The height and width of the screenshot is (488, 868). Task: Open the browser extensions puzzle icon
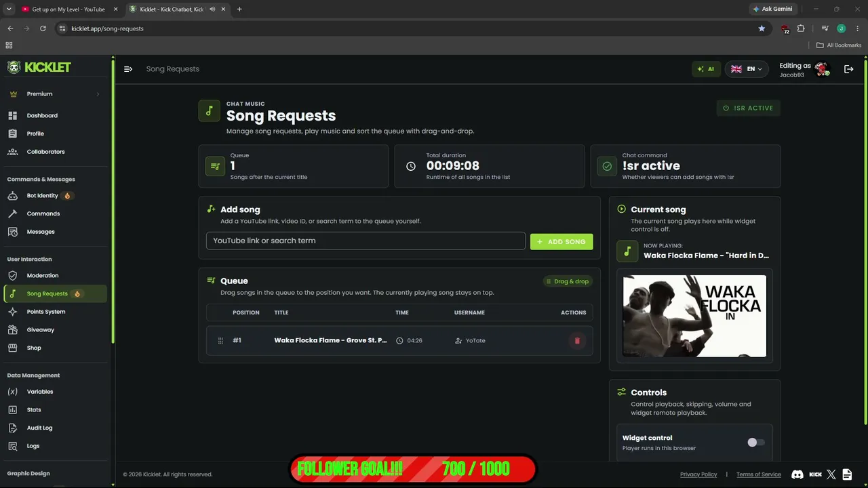801,28
